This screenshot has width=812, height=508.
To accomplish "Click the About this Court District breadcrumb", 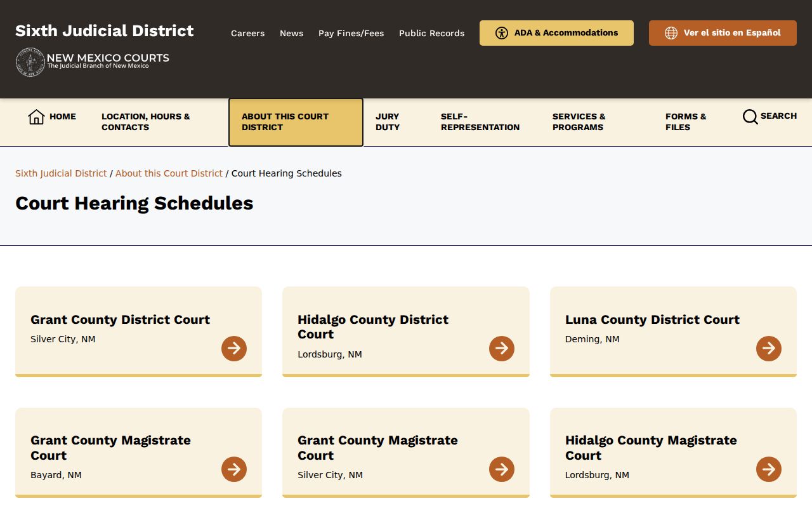I will click(169, 173).
